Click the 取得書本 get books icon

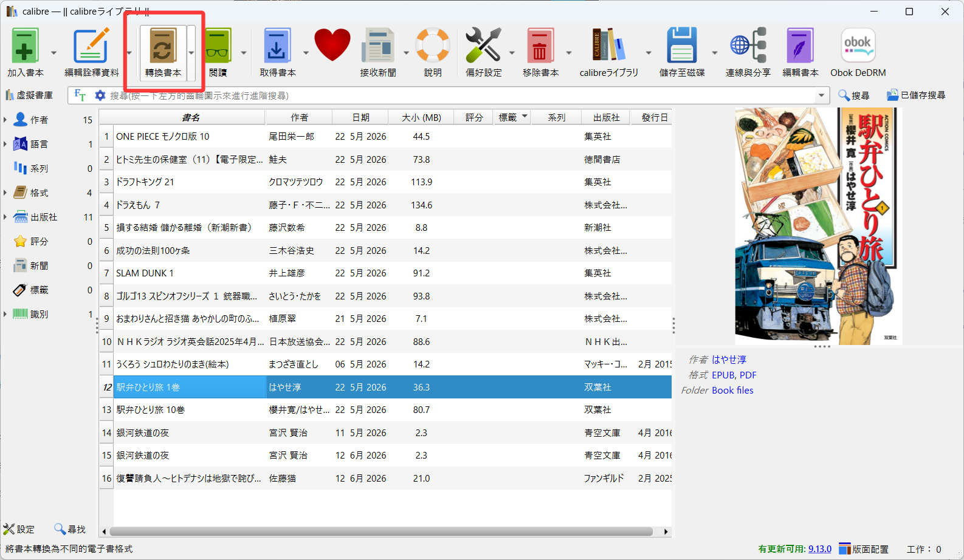click(277, 46)
